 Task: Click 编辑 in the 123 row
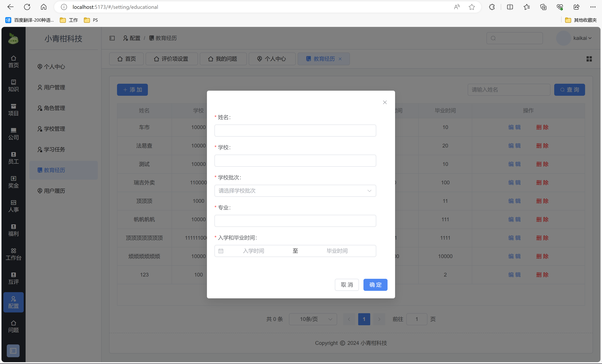click(x=515, y=275)
